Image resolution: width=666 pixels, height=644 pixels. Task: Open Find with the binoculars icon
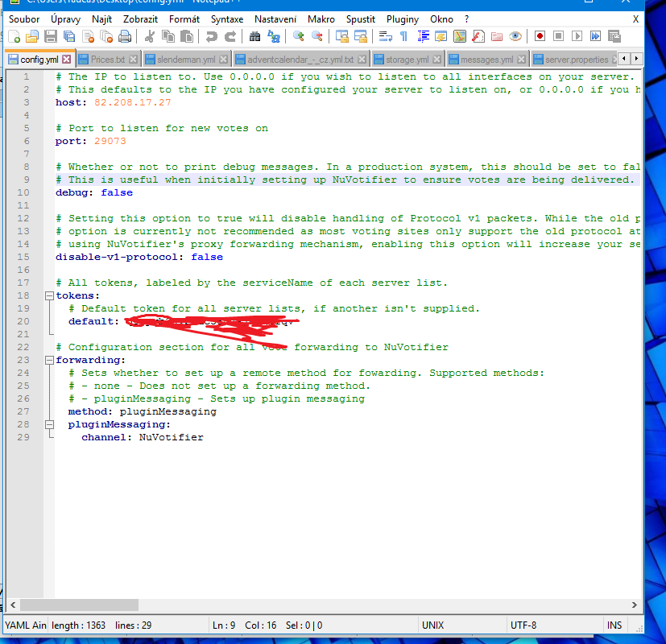click(x=255, y=36)
